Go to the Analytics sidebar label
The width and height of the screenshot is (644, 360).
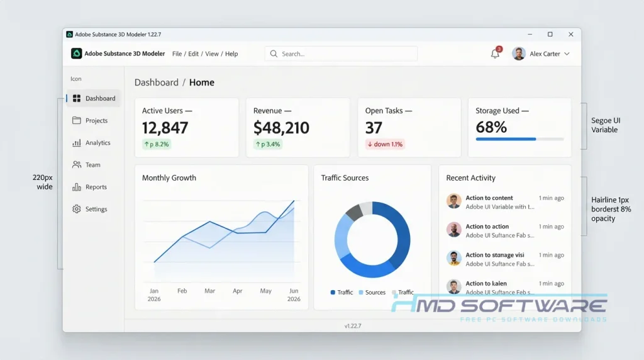[x=97, y=143]
